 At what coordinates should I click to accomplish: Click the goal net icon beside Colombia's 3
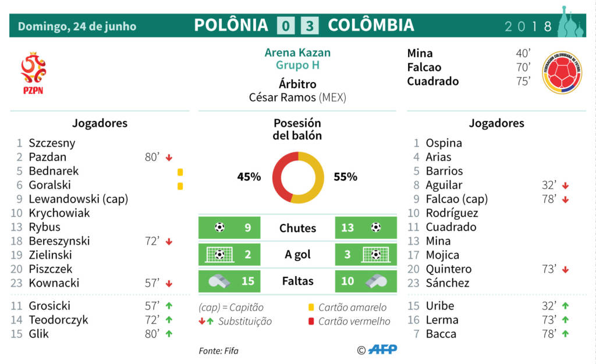point(375,254)
